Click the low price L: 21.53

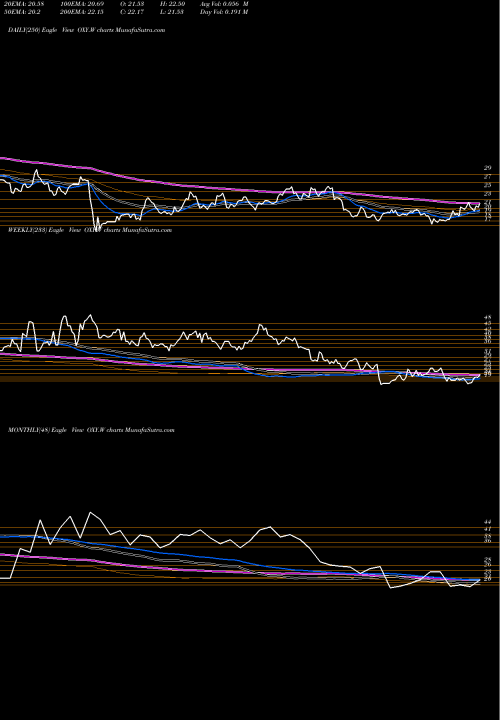click(x=172, y=12)
